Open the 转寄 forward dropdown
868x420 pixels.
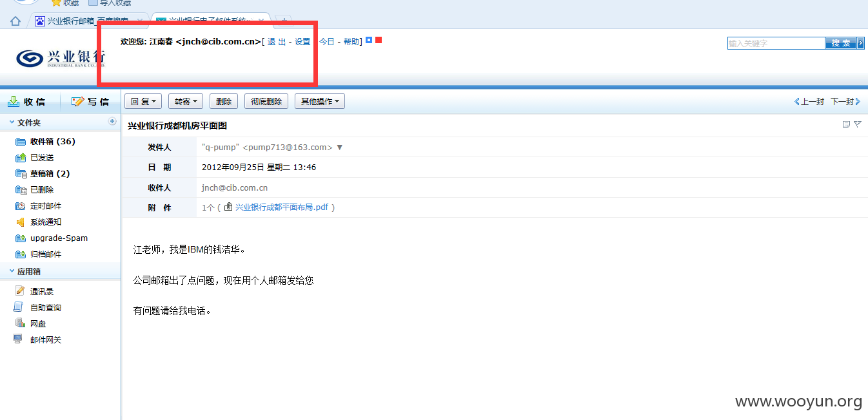click(186, 102)
